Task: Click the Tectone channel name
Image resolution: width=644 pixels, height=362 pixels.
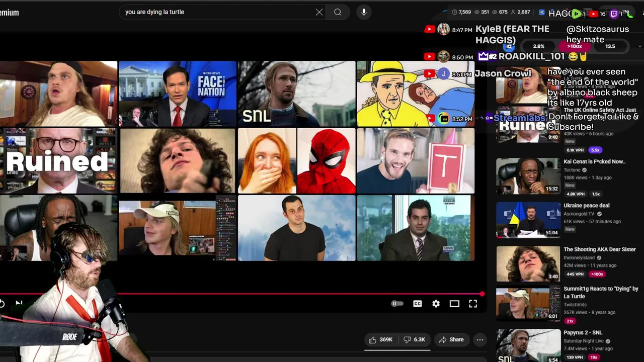Action: [x=573, y=170]
